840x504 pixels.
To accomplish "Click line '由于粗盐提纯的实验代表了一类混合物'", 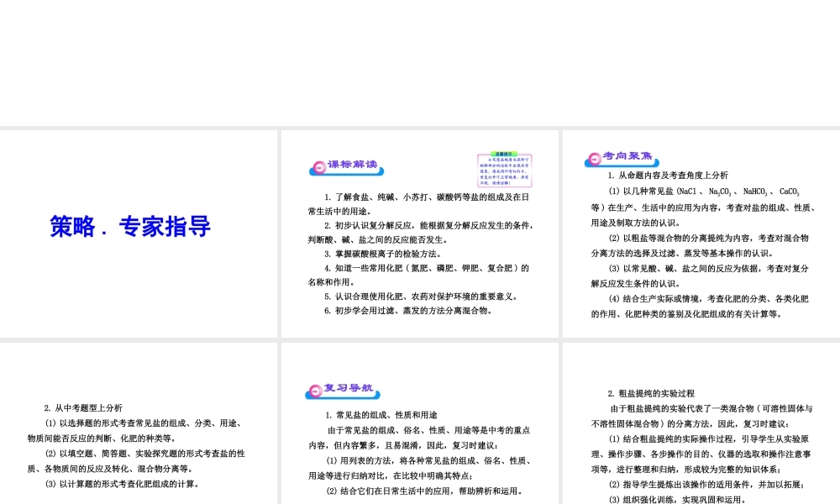I will (711, 409).
